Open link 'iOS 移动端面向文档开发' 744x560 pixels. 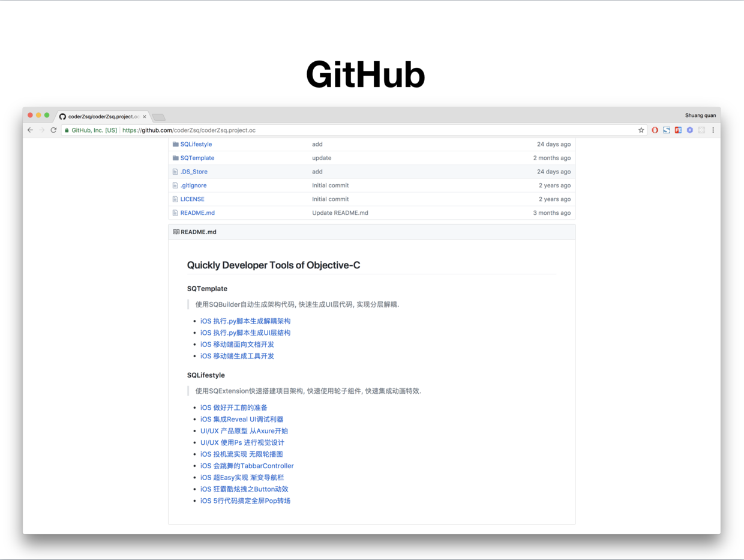[x=237, y=345]
